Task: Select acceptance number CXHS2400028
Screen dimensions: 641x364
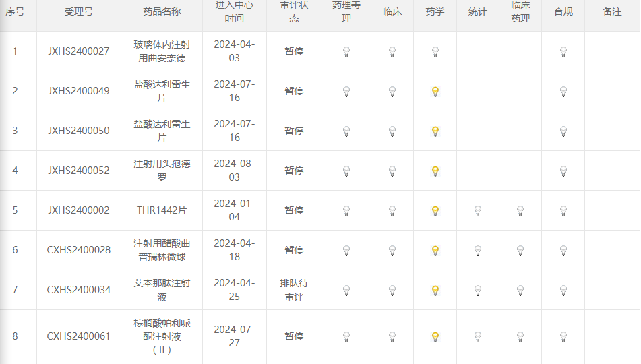Action: click(79, 250)
